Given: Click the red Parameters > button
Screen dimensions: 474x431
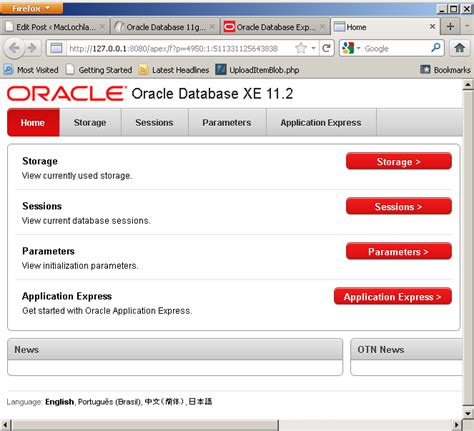Looking at the screenshot, I should (399, 251).
